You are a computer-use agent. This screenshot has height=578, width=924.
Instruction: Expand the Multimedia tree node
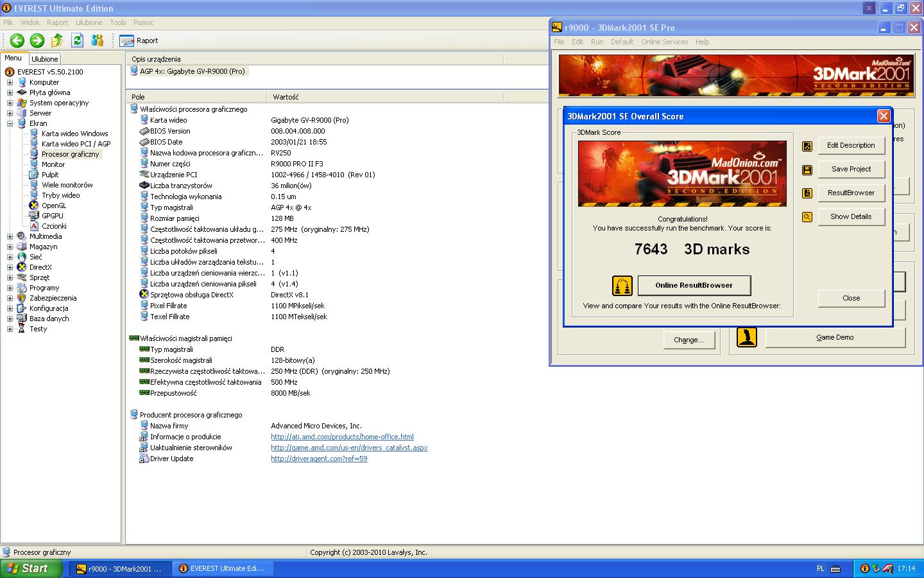(10, 236)
